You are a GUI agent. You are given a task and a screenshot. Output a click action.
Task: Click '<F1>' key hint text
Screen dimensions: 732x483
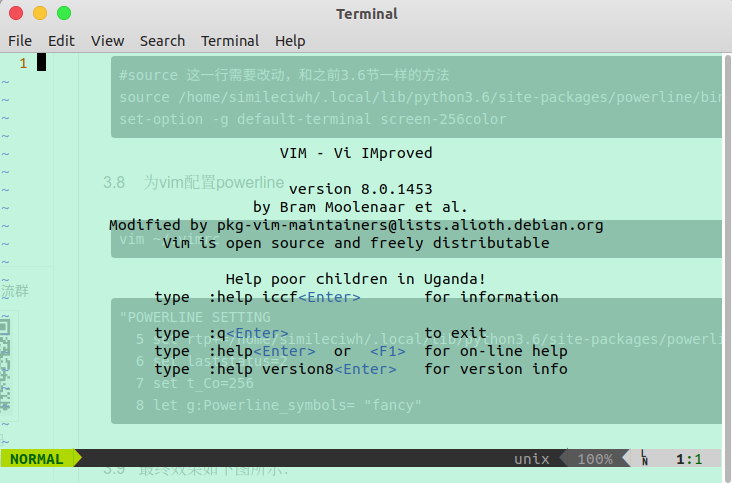(x=388, y=351)
